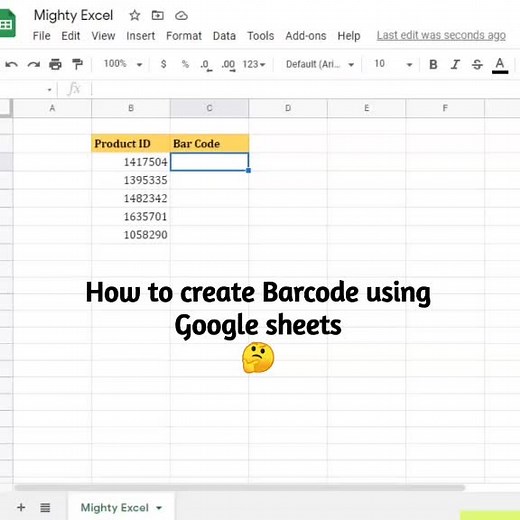Decrease decimal places
The width and height of the screenshot is (520, 520).
click(x=206, y=65)
